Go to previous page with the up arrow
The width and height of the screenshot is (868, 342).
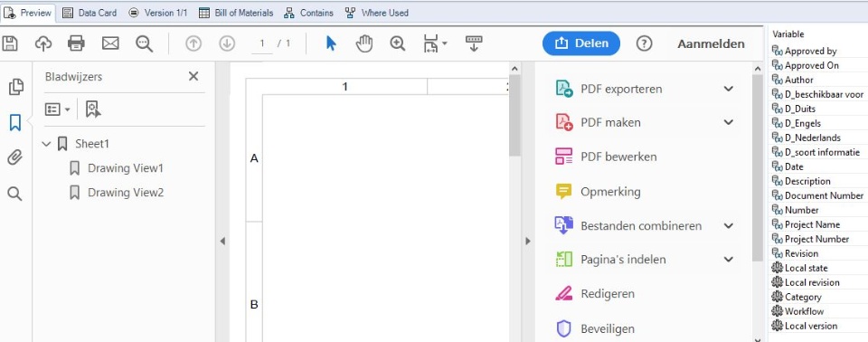click(193, 43)
